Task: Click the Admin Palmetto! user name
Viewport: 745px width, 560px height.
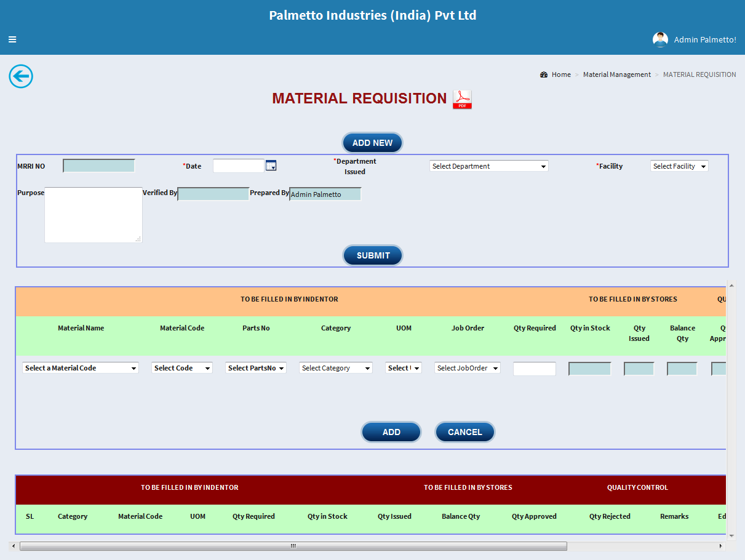Action: coord(705,39)
